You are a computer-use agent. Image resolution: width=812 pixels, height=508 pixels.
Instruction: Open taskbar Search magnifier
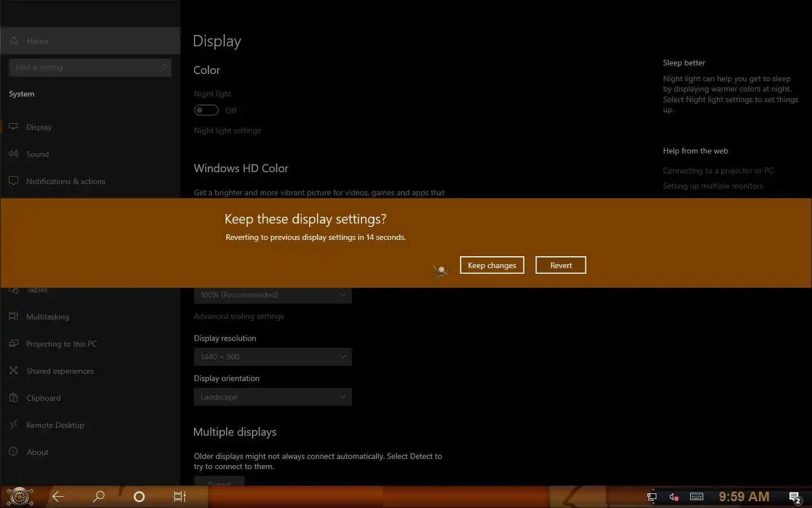coord(99,497)
